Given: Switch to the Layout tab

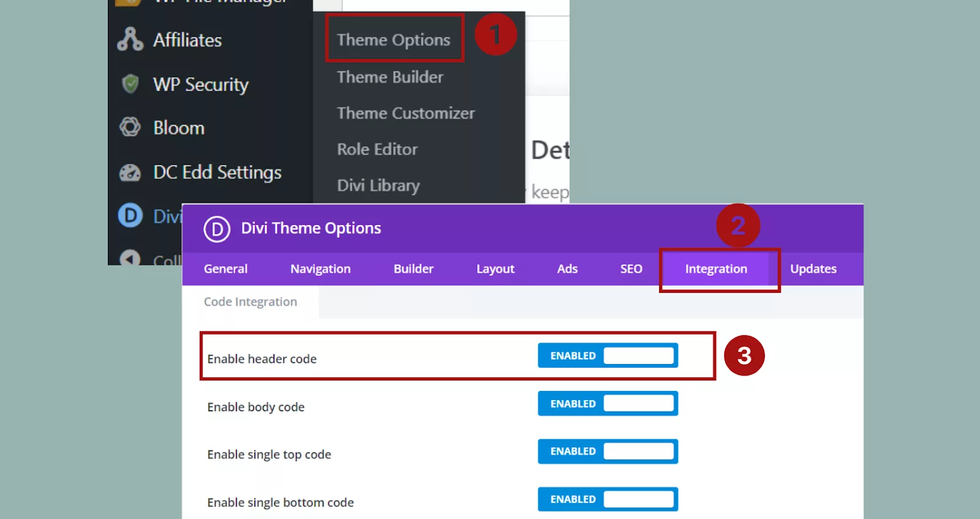Looking at the screenshot, I should 496,269.
